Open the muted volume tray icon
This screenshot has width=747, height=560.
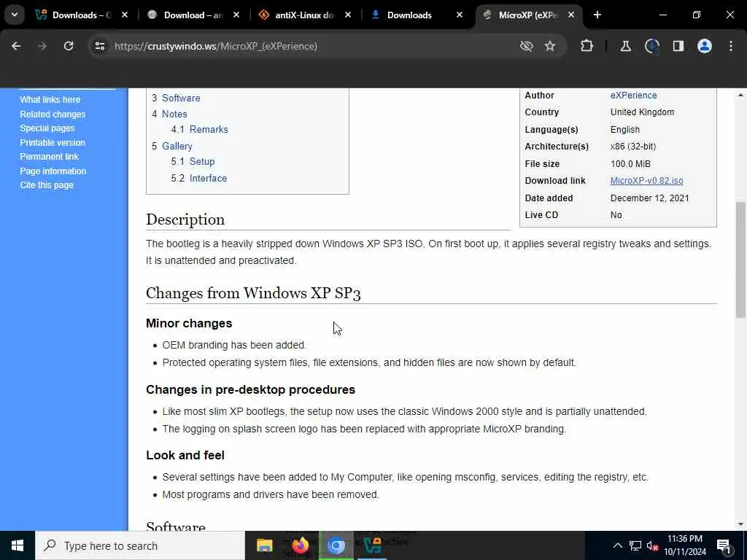tap(652, 545)
